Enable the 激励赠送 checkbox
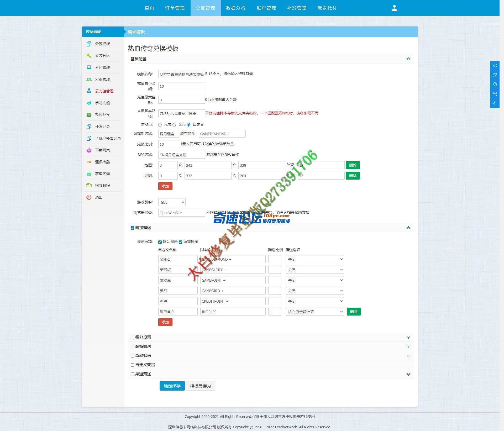The width and height of the screenshot is (504, 431). point(132,356)
